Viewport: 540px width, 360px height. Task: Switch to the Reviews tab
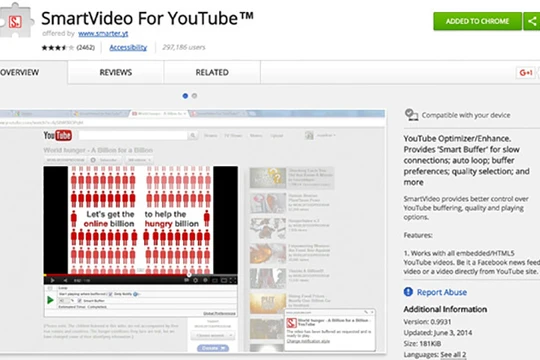(x=116, y=72)
